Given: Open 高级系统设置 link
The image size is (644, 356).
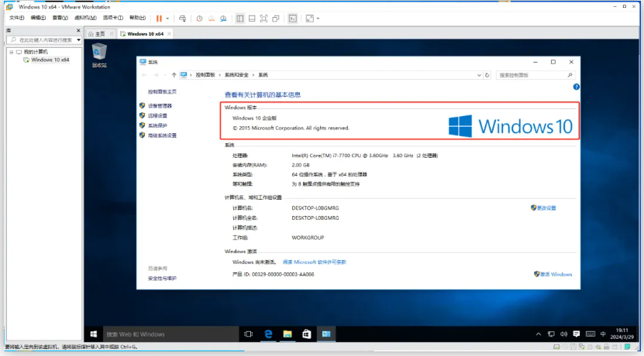Looking at the screenshot, I should (x=162, y=135).
